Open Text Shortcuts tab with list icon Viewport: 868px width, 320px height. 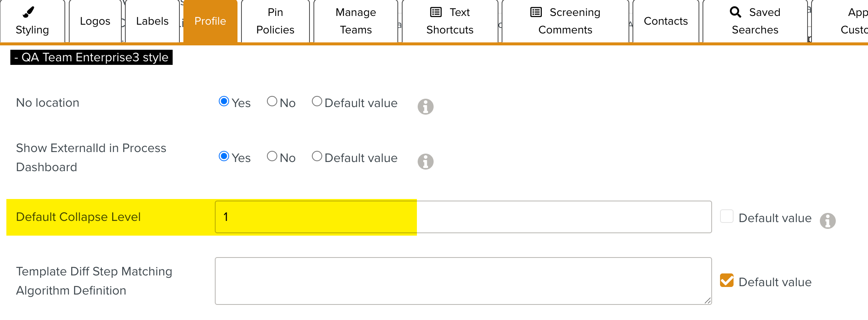click(450, 21)
